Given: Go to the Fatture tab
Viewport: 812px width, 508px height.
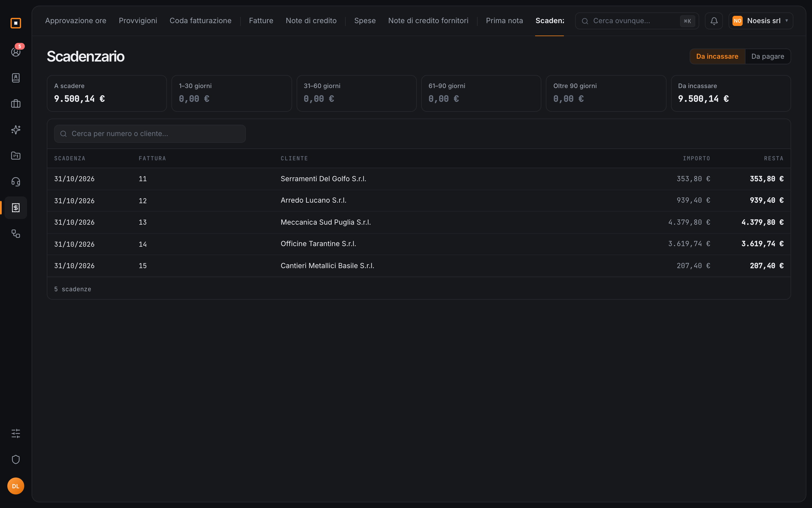Looking at the screenshot, I should (x=261, y=21).
